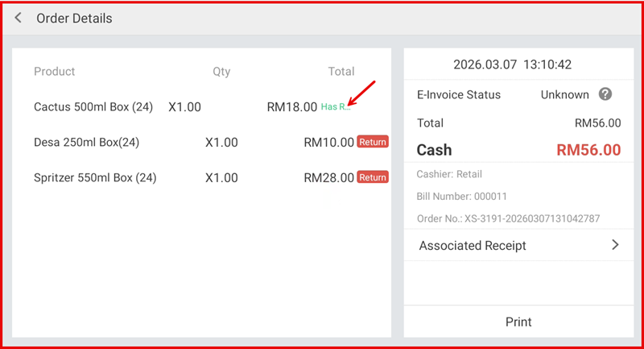Select the Cactus 500ml Box (24) item
Image resolution: width=644 pixels, height=349 pixels.
[x=95, y=106]
